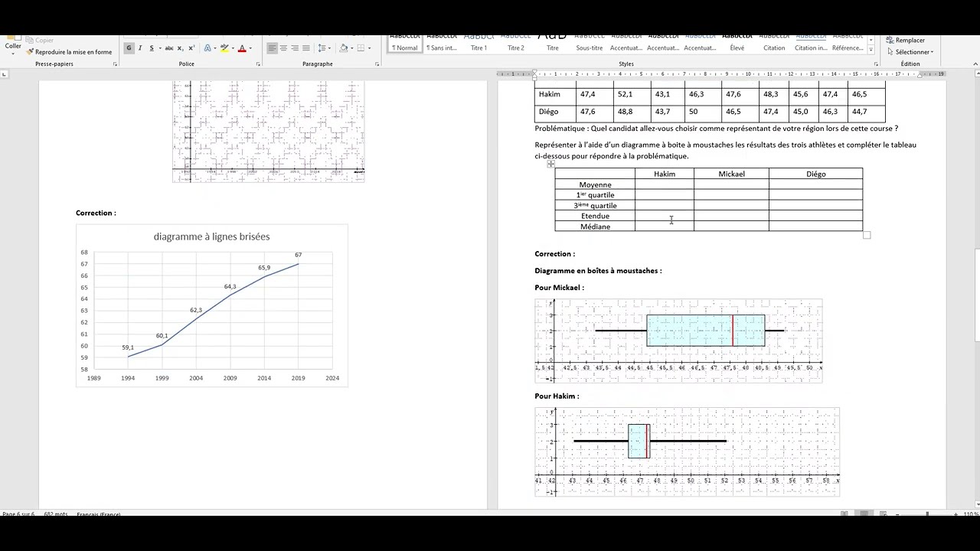Center align the paragraph
Viewport: 980px width, 551px height.
283,48
